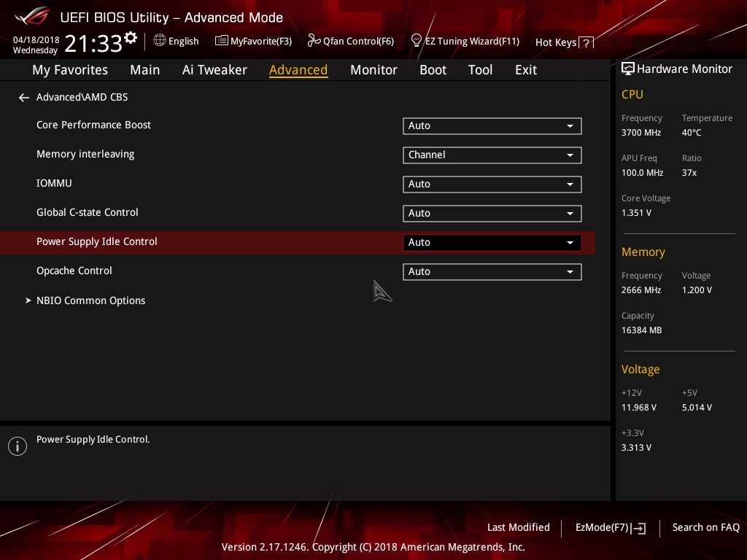Click the globe language icon
747x560 pixels.
[160, 41]
